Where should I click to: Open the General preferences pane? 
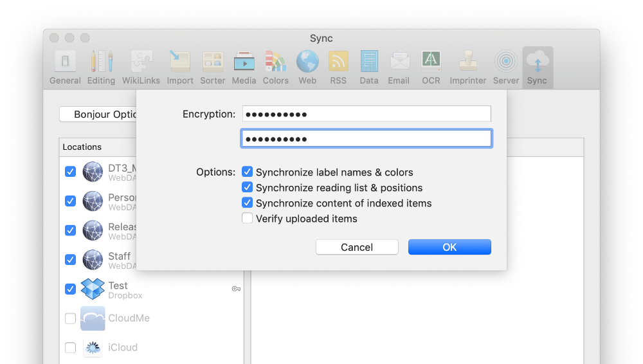[x=65, y=68]
